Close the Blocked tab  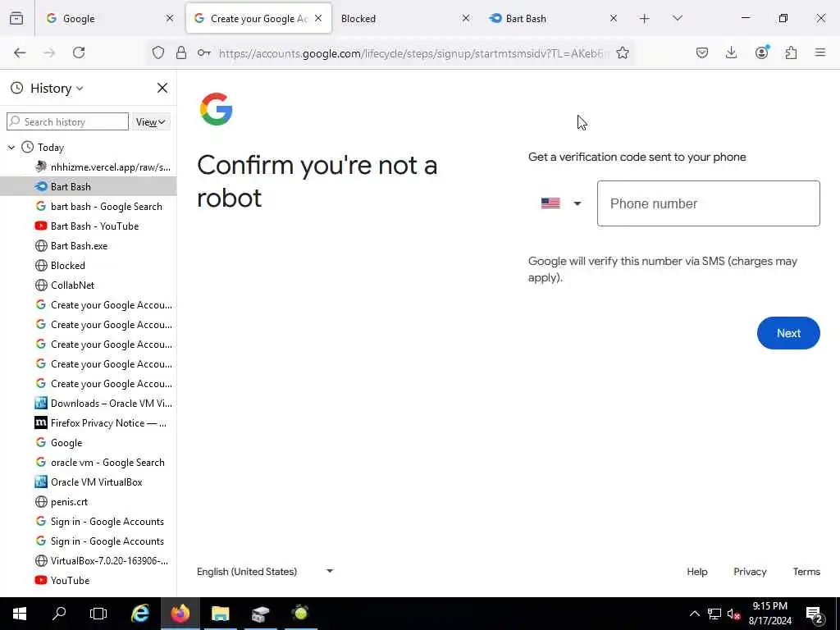[466, 18]
